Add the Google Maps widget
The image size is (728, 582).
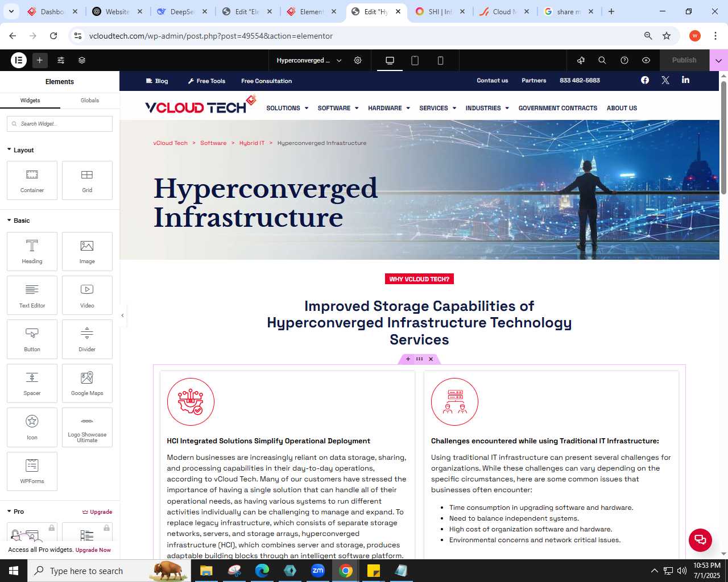pyautogui.click(x=87, y=383)
